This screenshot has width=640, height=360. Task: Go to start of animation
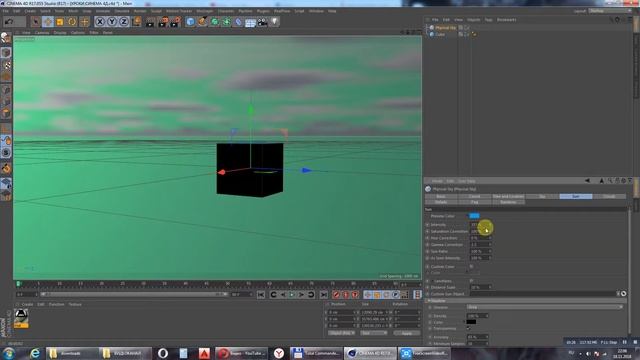click(x=261, y=295)
